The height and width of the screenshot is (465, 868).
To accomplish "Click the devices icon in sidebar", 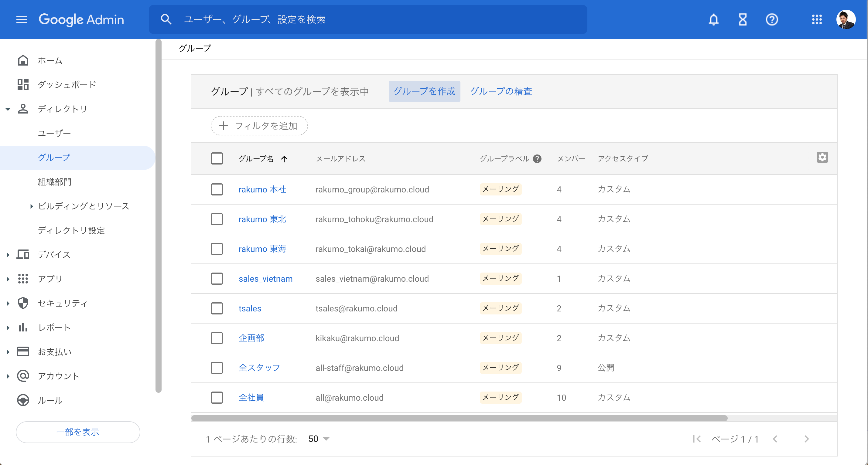I will click(23, 255).
